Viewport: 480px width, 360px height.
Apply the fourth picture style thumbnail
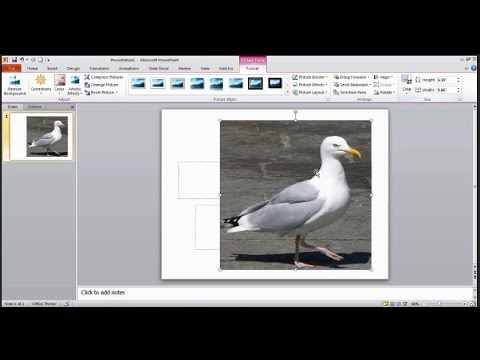pyautogui.click(x=197, y=83)
